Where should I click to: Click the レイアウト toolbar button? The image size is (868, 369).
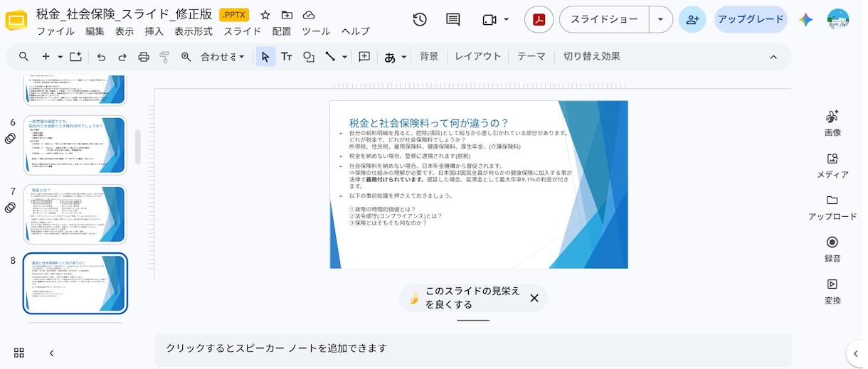coord(478,57)
